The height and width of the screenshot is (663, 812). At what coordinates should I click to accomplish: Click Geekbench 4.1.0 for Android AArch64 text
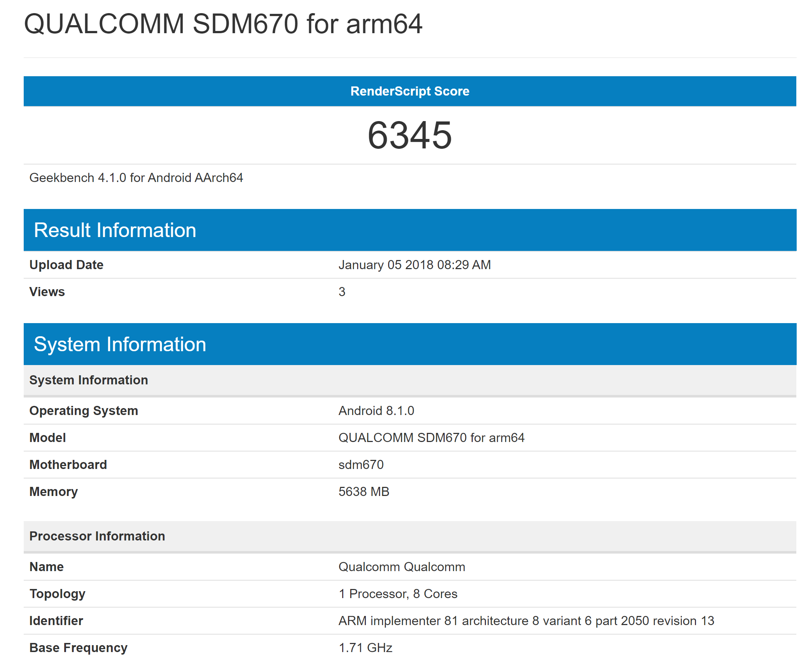coord(136,178)
